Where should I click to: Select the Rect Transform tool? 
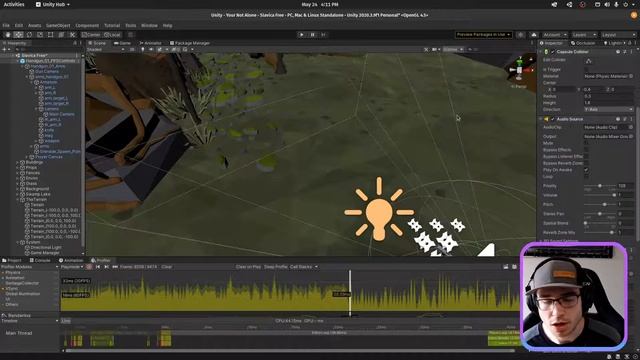tap(51, 35)
